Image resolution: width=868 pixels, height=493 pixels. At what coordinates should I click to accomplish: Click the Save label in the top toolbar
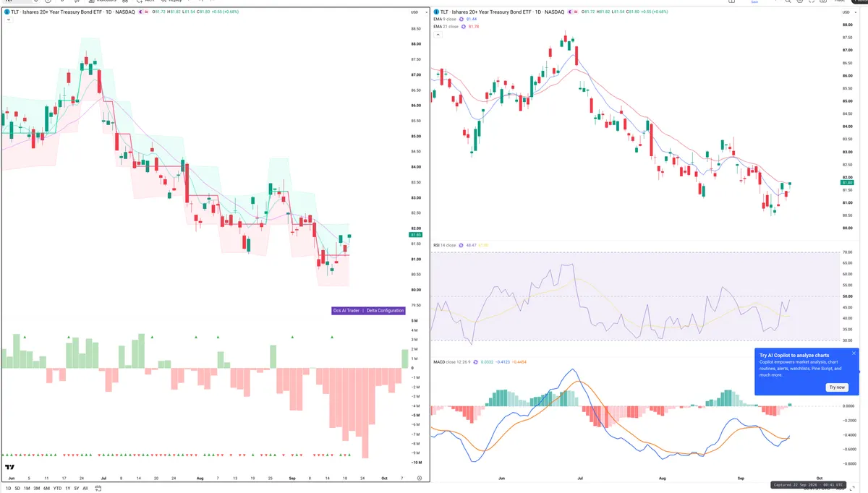tap(754, 2)
